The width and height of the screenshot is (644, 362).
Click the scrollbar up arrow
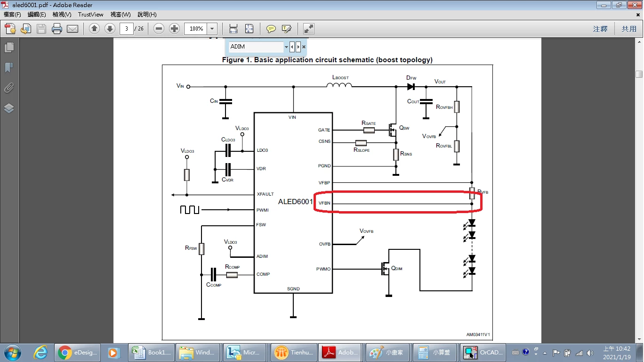(x=639, y=42)
